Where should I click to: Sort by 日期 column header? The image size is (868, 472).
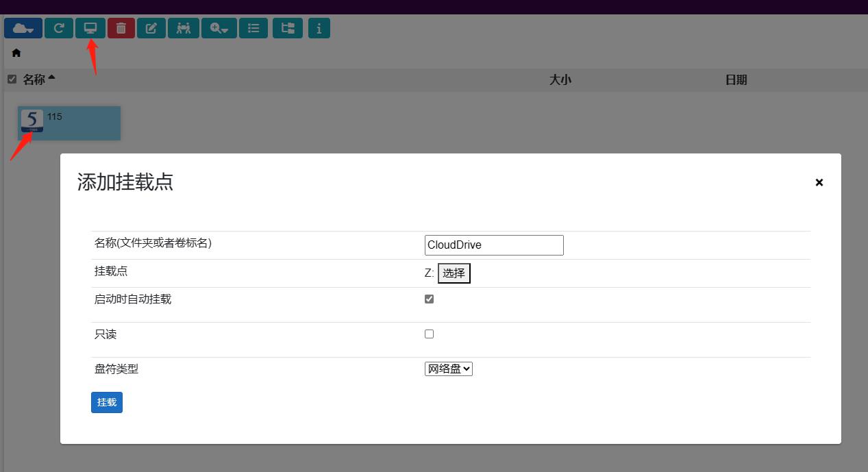pyautogui.click(x=736, y=79)
